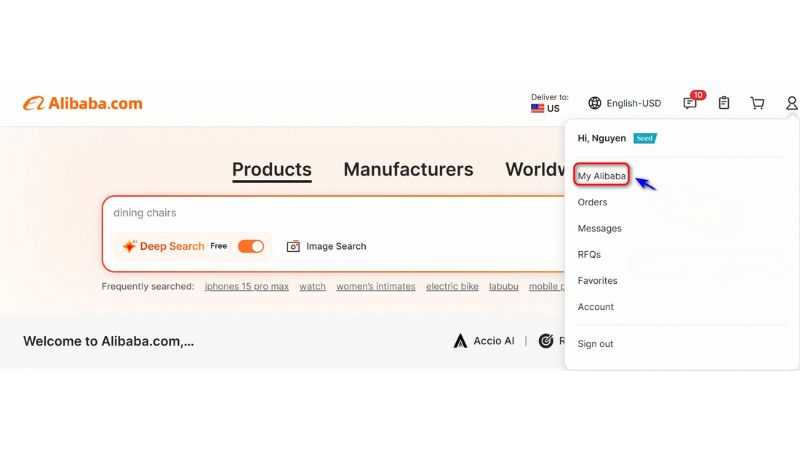Select Favorites in account menu
Viewport: 800px width, 450px height.
597,281
